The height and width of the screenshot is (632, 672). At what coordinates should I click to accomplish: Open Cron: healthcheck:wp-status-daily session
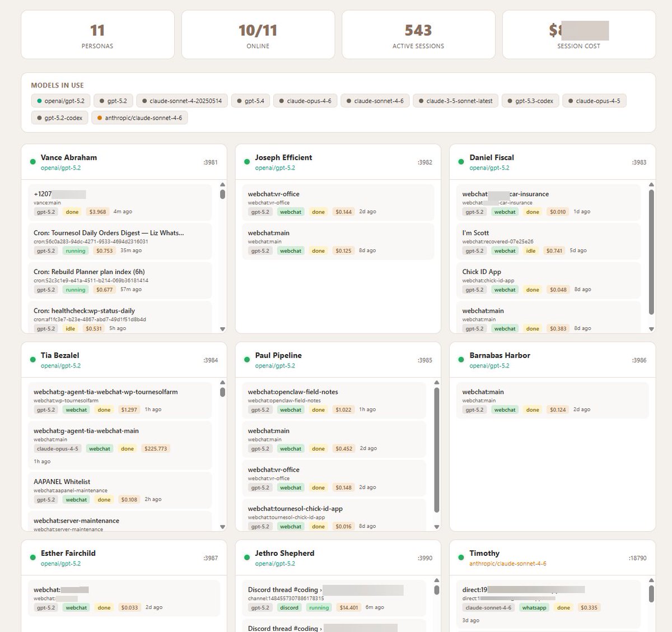pyautogui.click(x=120, y=317)
